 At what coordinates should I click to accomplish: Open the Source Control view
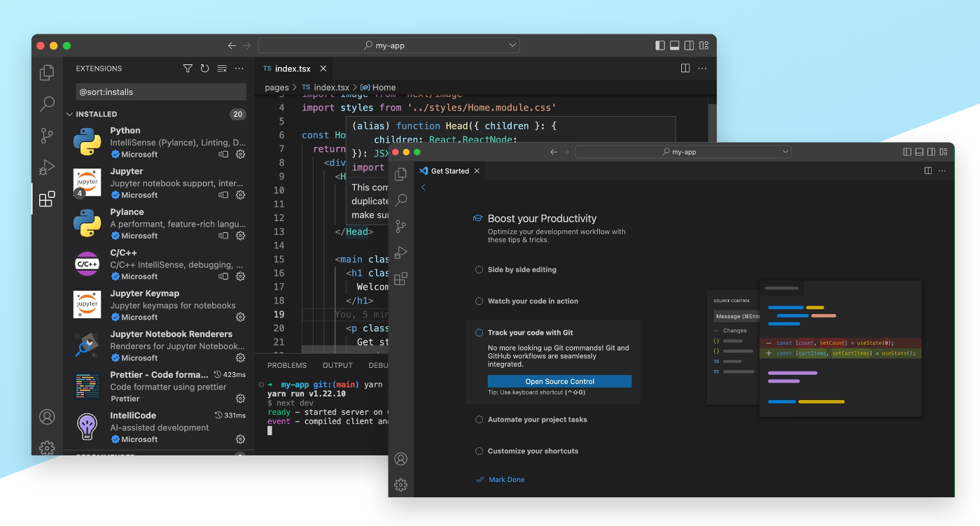pos(46,136)
